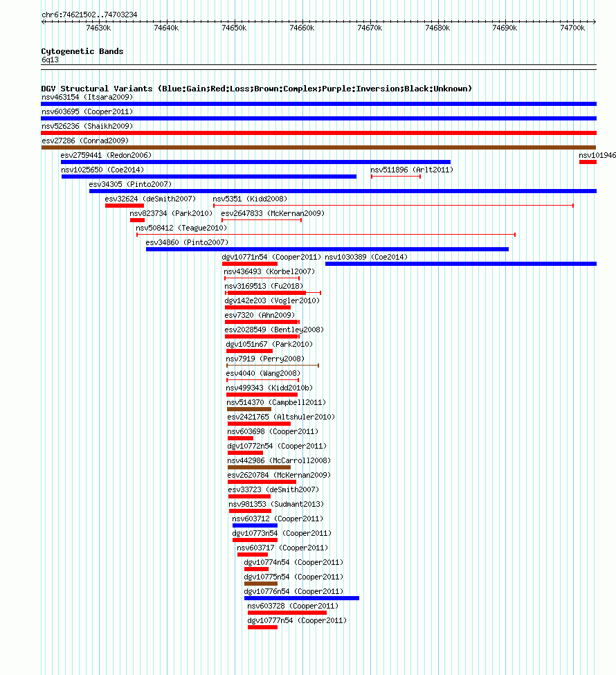616x675 pixels.
Task: Click the 74700k ruler tick label
Action: pyautogui.click(x=572, y=28)
